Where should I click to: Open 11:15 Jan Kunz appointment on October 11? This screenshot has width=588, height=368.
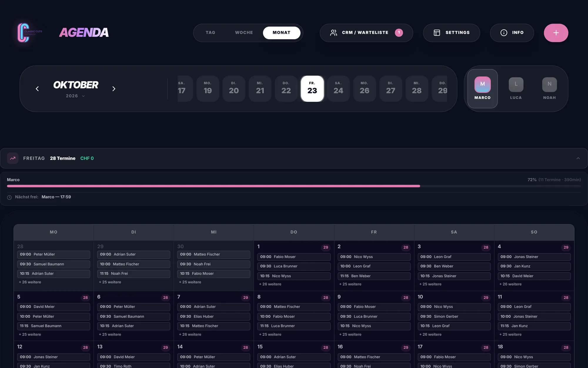[534, 326]
